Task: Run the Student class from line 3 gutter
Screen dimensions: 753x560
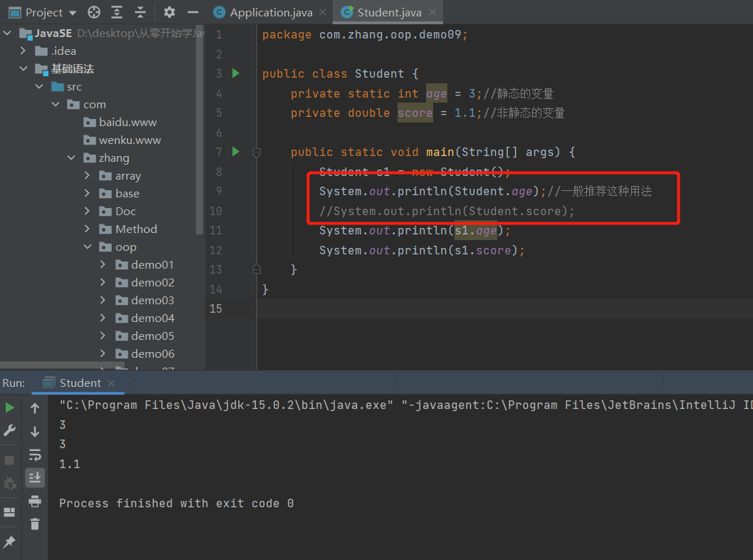Action: click(x=236, y=73)
